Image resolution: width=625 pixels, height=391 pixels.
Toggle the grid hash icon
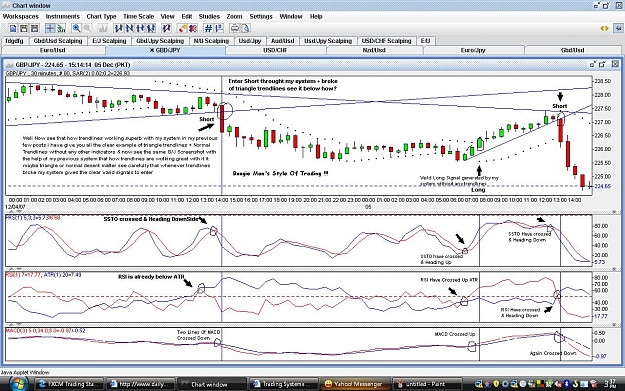tap(208, 28)
